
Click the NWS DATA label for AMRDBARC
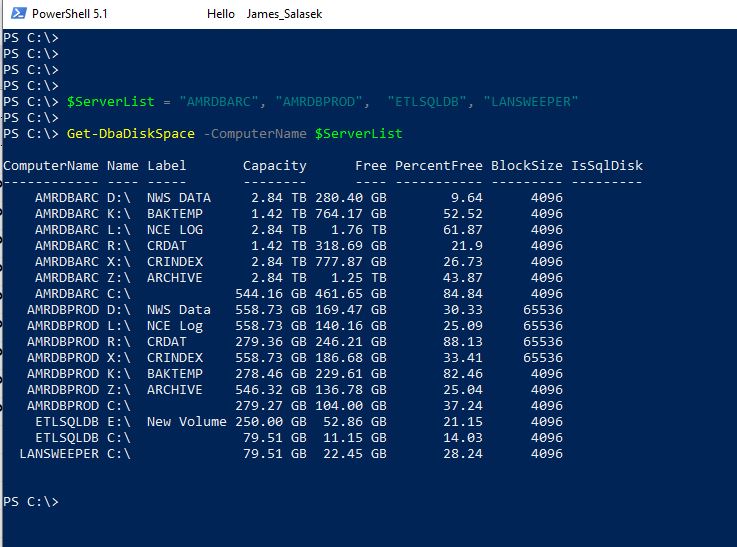point(179,198)
